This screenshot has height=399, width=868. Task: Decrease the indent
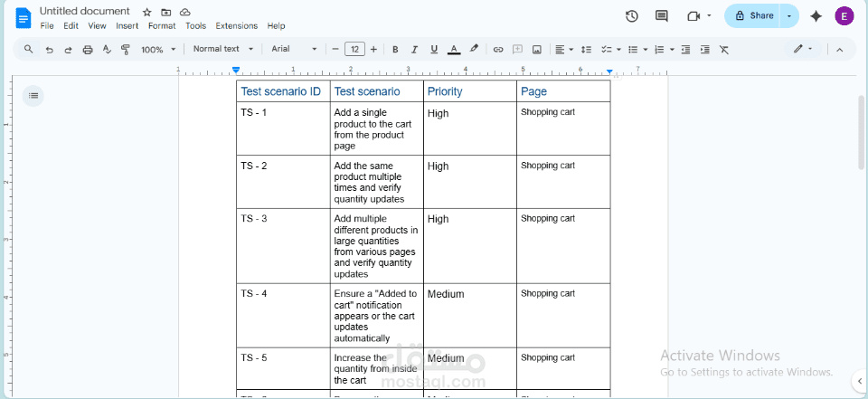[686, 50]
